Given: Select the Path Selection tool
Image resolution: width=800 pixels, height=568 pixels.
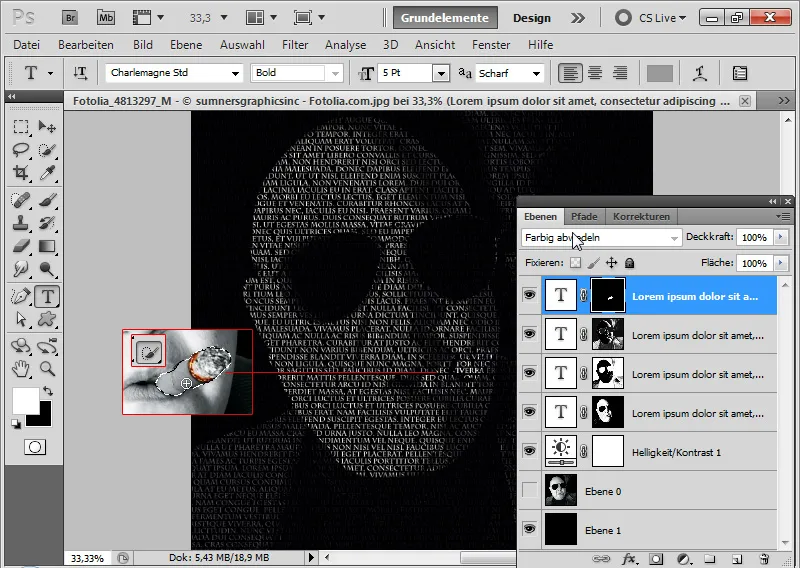Looking at the screenshot, I should point(21,319).
